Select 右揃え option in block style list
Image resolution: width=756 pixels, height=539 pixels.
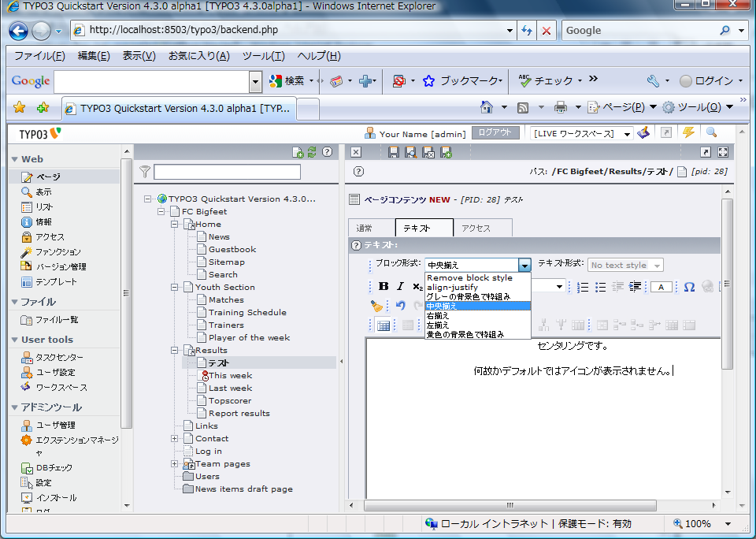click(478, 315)
